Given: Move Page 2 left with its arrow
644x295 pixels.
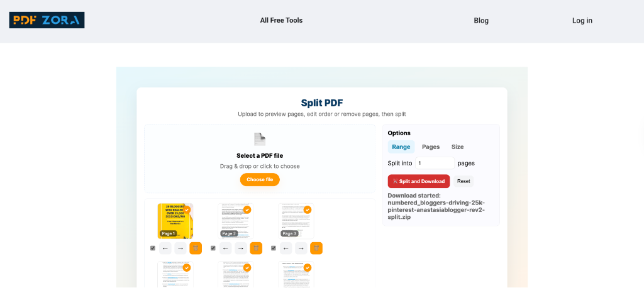Looking at the screenshot, I should click(x=226, y=248).
